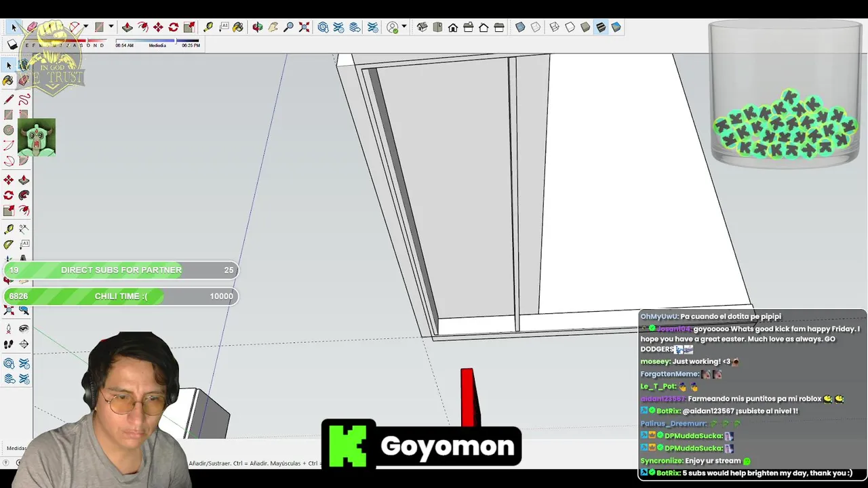Choose the Follow Me tool in left toolbar
This screenshot has height=488, width=868.
24,195
